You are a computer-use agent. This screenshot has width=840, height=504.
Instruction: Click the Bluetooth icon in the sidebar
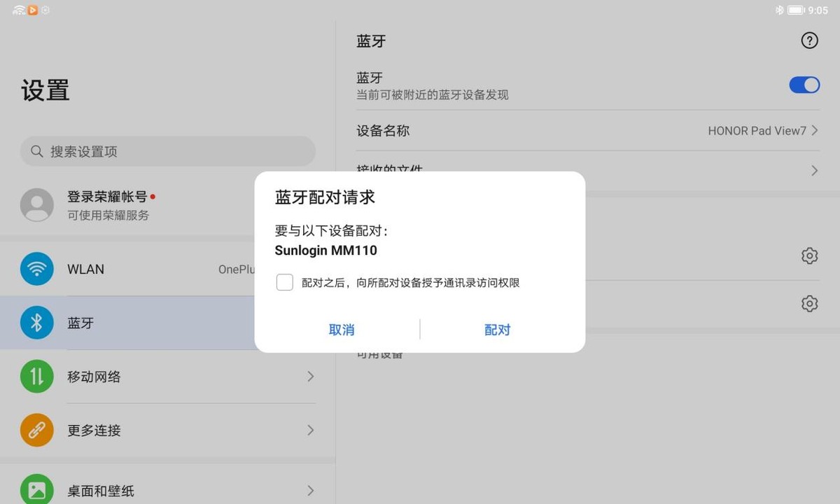point(36,323)
